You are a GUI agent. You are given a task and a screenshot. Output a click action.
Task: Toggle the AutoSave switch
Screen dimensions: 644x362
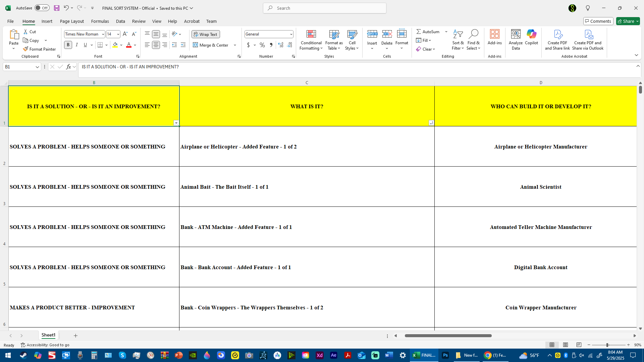pos(42,8)
